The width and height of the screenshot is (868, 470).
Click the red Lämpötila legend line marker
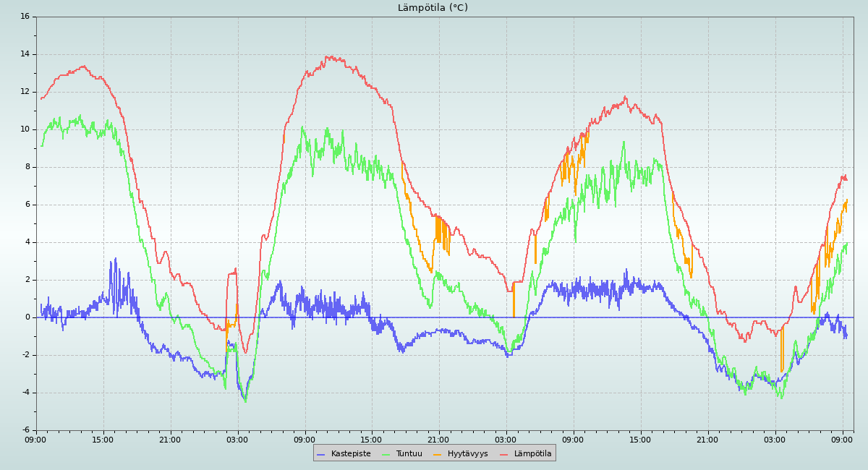(504, 454)
